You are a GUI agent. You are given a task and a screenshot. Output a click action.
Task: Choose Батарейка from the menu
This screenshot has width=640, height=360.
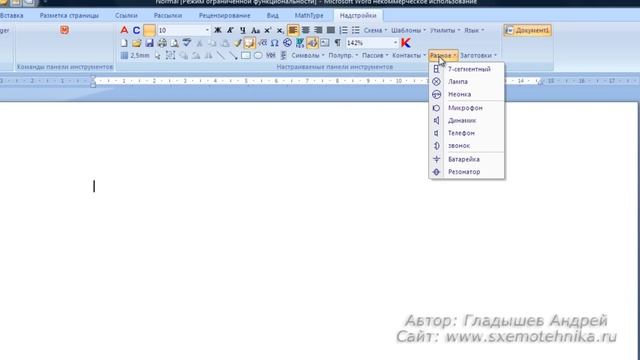[x=467, y=159]
